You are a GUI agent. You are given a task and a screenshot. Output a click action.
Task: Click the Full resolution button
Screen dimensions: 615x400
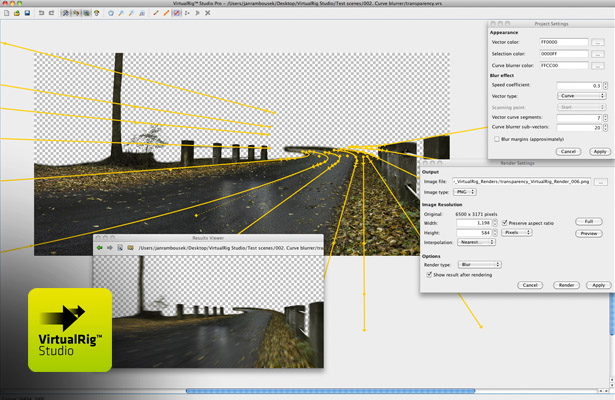(x=589, y=222)
